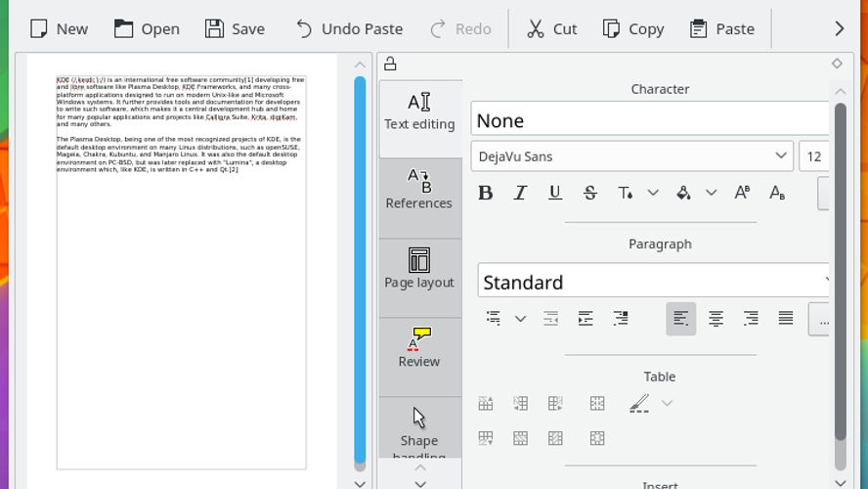The width and height of the screenshot is (868, 489).
Task: Open the text color dropdown arrow
Action: coord(653,193)
